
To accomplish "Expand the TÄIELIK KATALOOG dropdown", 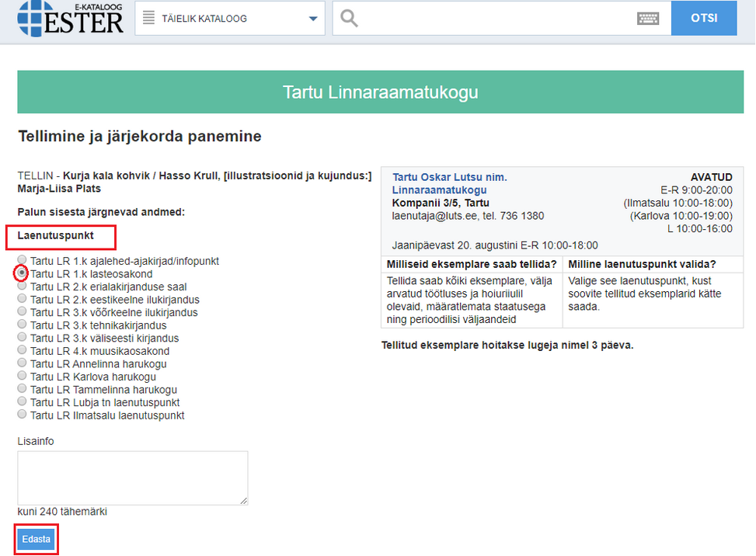I will (230, 19).
